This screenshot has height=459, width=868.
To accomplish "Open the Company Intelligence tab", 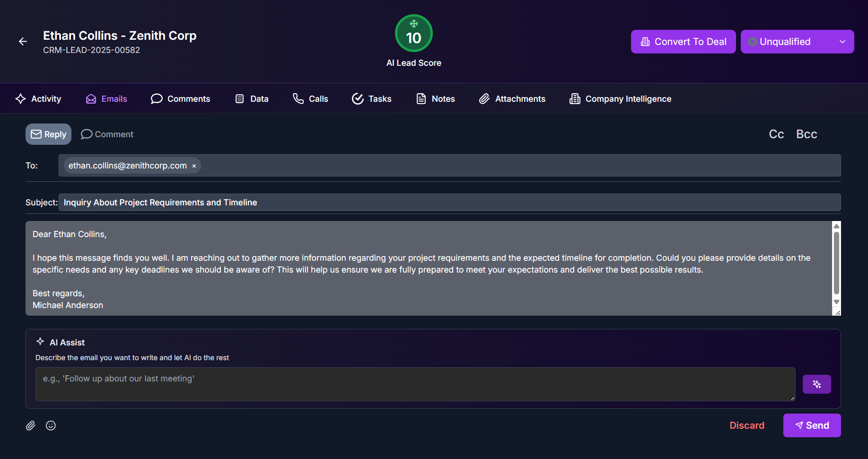I will click(620, 99).
